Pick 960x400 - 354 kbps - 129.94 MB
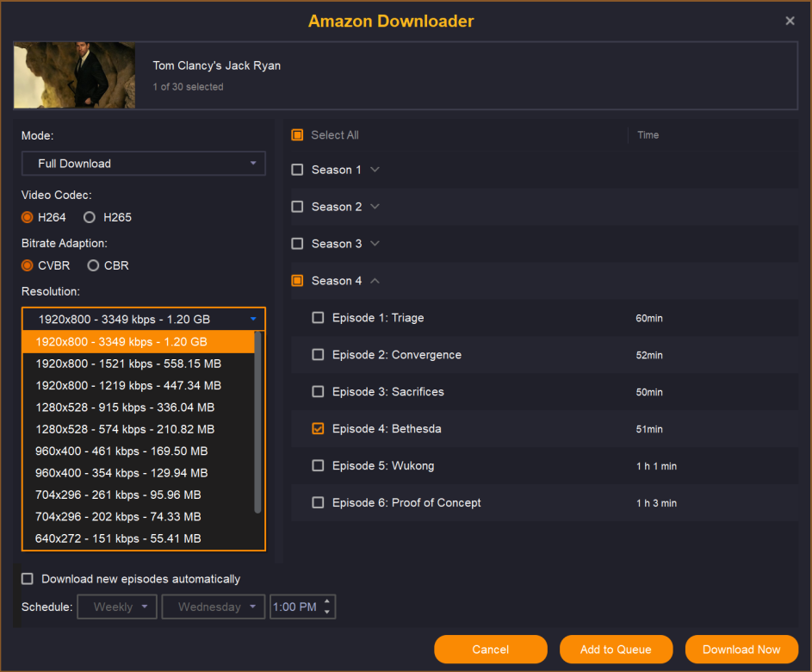Image resolution: width=812 pixels, height=672 pixels. (139, 473)
